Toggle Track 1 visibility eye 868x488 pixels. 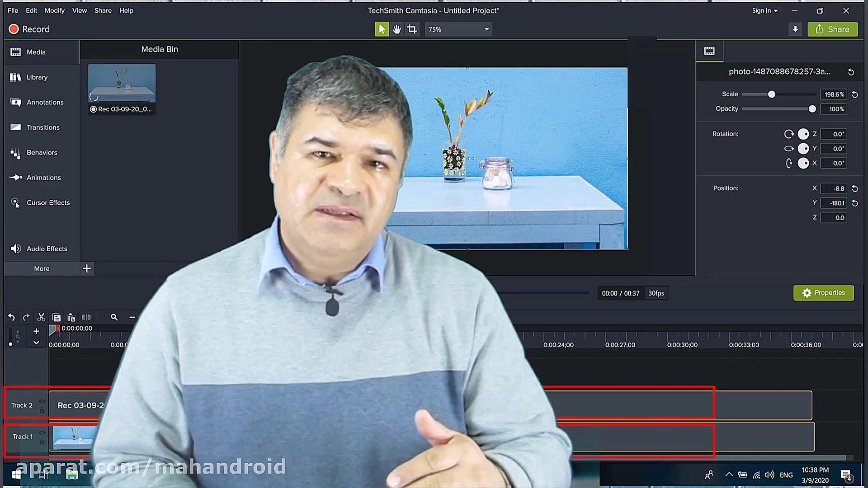(42, 432)
